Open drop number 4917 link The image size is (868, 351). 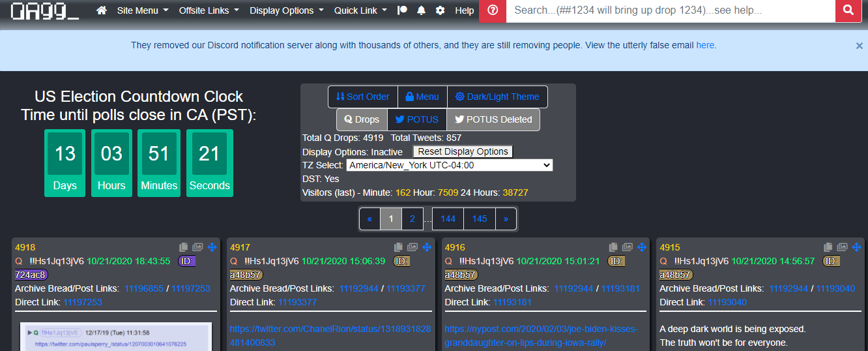(240, 247)
